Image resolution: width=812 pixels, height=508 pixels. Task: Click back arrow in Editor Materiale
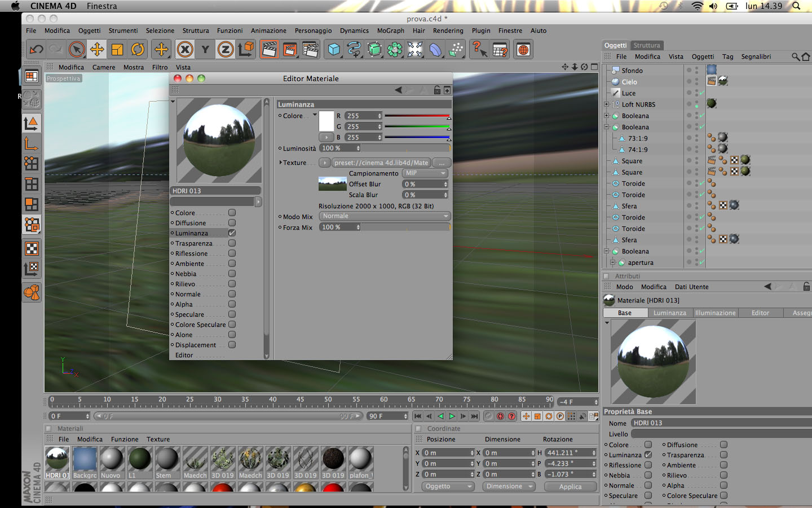[x=399, y=90]
